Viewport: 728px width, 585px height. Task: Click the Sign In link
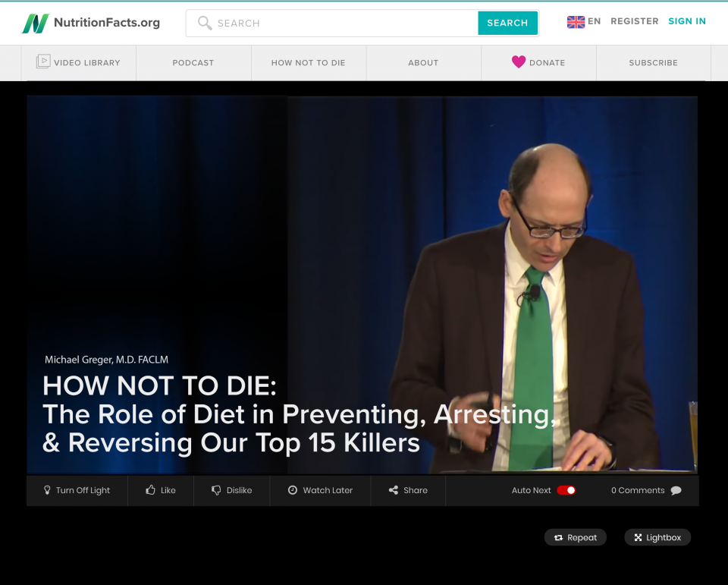click(x=686, y=21)
